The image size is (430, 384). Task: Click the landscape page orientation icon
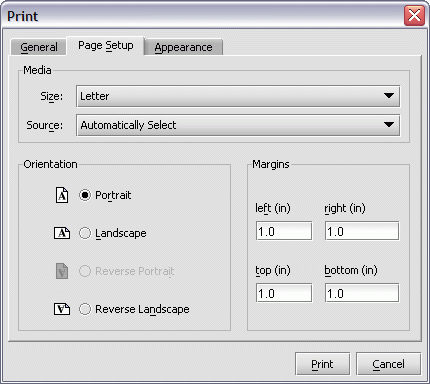tap(62, 233)
